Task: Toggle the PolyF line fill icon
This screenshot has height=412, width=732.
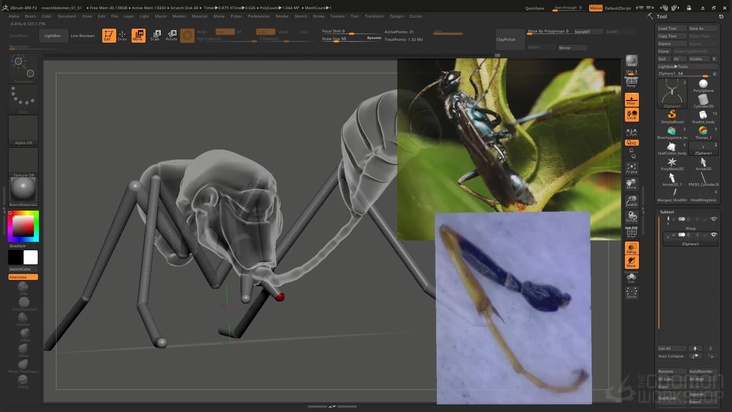Action: coord(632,231)
